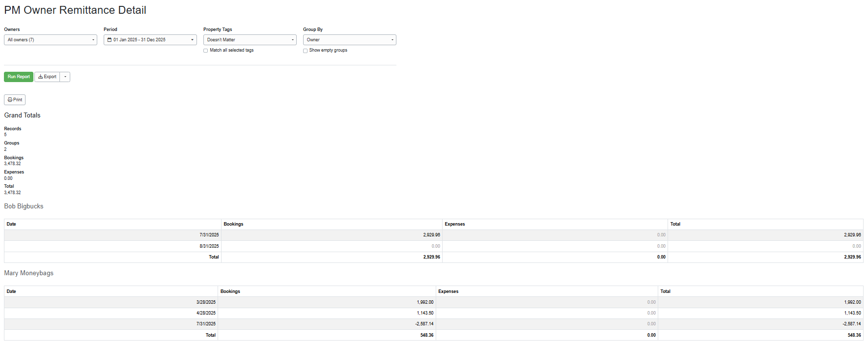The width and height of the screenshot is (868, 346).
Task: Click the Mary Moneybags group heading
Action: point(29,273)
